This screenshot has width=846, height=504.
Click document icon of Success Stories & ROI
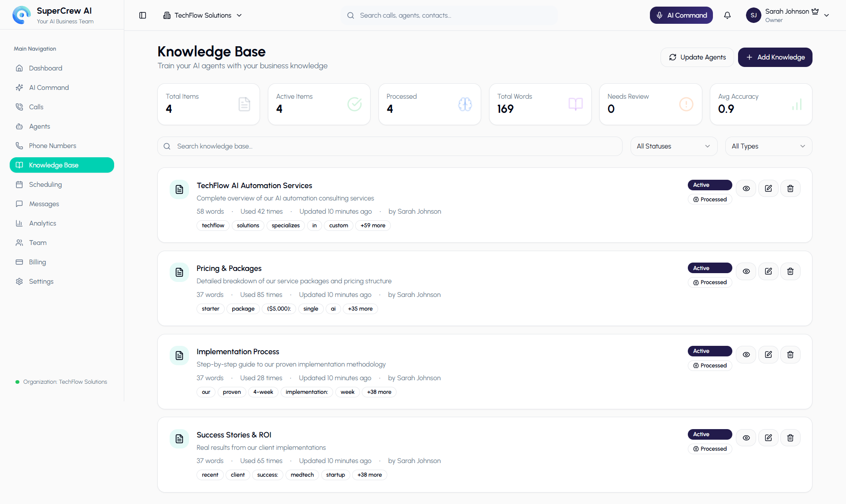click(x=179, y=439)
